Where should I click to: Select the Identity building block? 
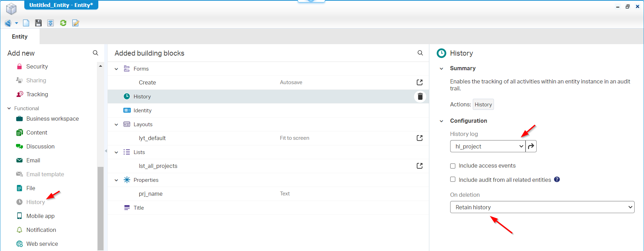click(142, 111)
